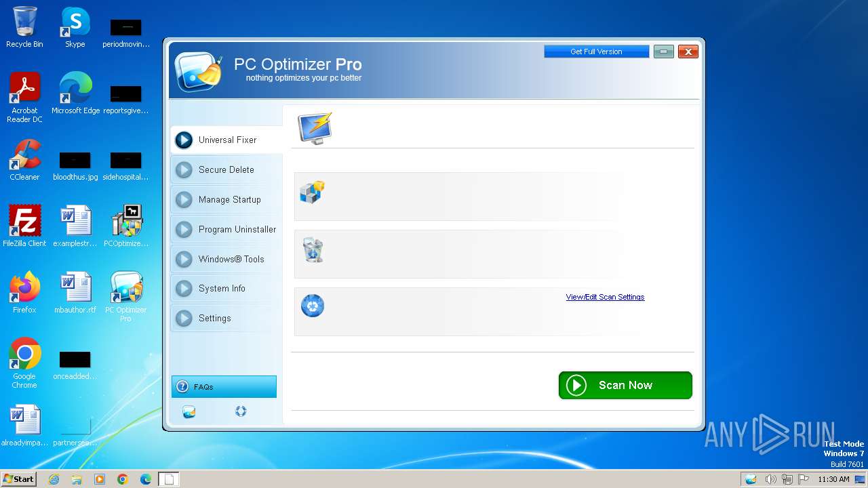Select the Microsoft Edge desktop shortcut
The image size is (868, 488).
point(75,94)
